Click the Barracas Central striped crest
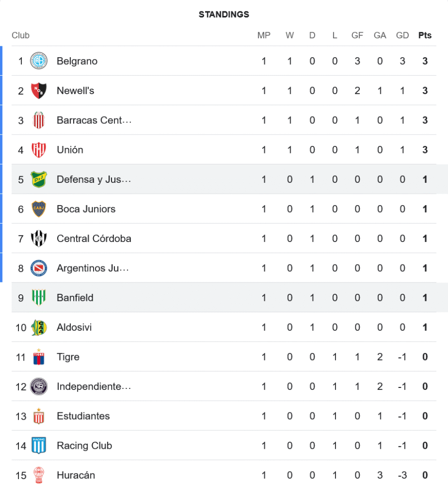Image resolution: width=448 pixels, height=498 pixels. pos(39,121)
